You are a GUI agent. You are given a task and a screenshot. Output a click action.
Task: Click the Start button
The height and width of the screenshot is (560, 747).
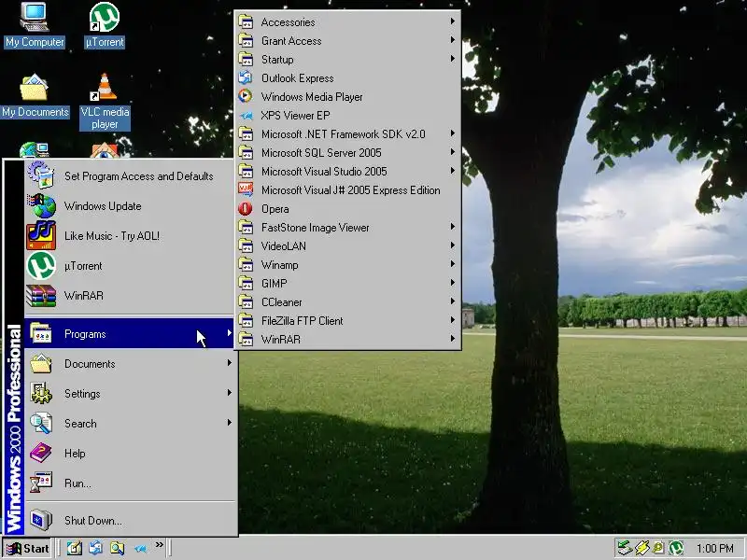[x=28, y=548]
